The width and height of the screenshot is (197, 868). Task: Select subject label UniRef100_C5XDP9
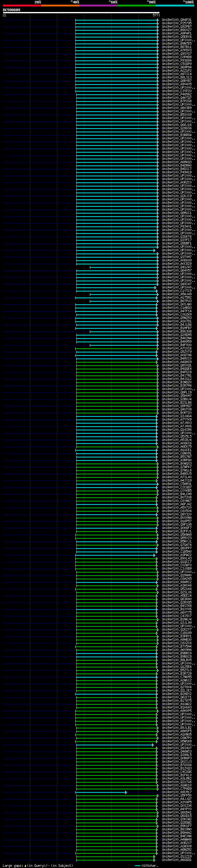(x=177, y=64)
